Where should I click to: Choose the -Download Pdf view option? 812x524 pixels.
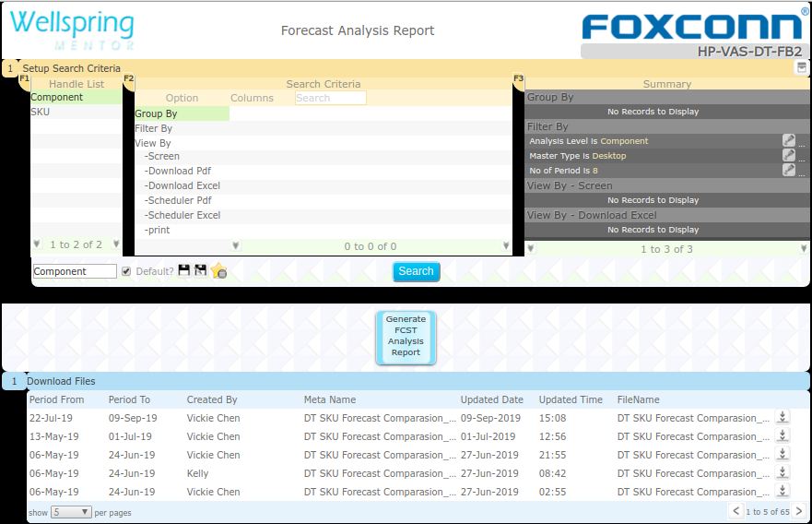click(177, 171)
